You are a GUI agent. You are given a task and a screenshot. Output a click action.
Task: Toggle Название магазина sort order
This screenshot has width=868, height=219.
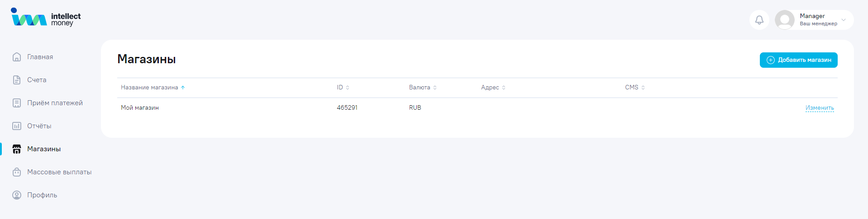click(153, 88)
